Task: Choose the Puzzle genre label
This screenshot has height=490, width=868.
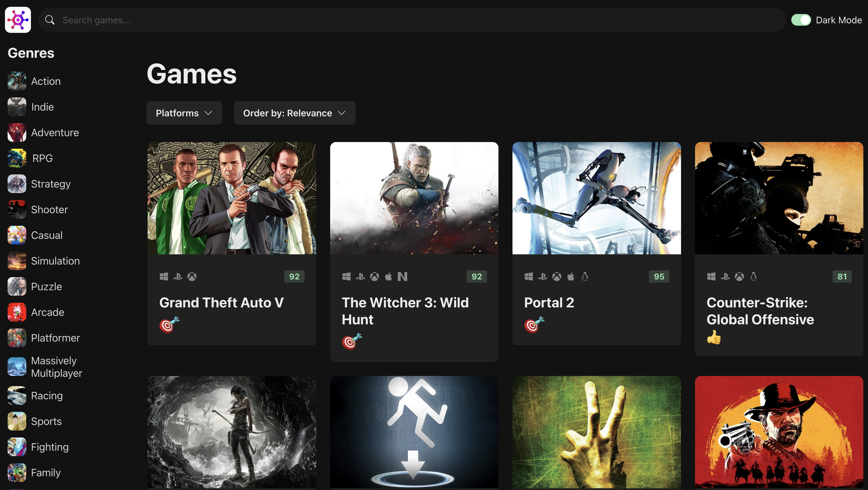Action: click(46, 286)
